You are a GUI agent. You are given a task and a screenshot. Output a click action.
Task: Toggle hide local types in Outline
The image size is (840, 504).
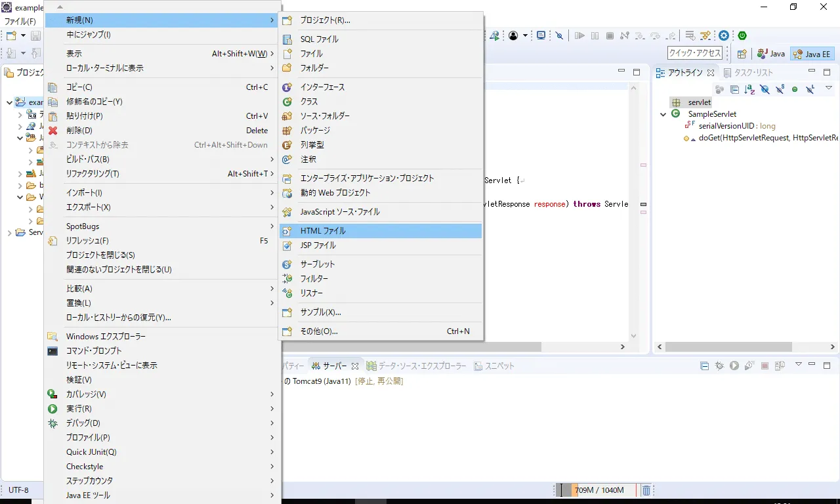pyautogui.click(x=810, y=89)
